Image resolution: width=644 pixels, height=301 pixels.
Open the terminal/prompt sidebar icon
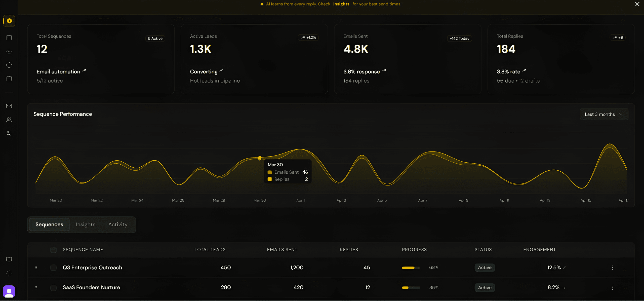pyautogui.click(x=9, y=37)
